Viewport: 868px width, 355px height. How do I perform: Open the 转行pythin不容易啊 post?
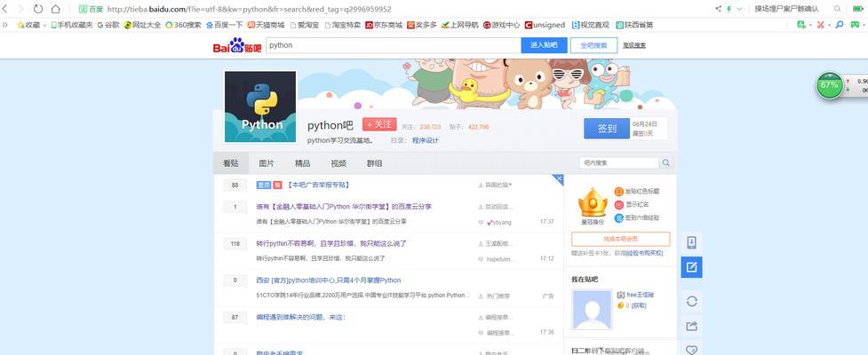(331, 243)
